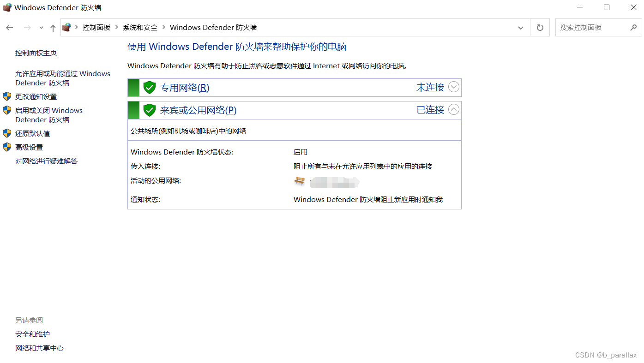Click the 系统和安全 breadcrumb
Viewport: 644px width, 363px height.
(x=140, y=28)
